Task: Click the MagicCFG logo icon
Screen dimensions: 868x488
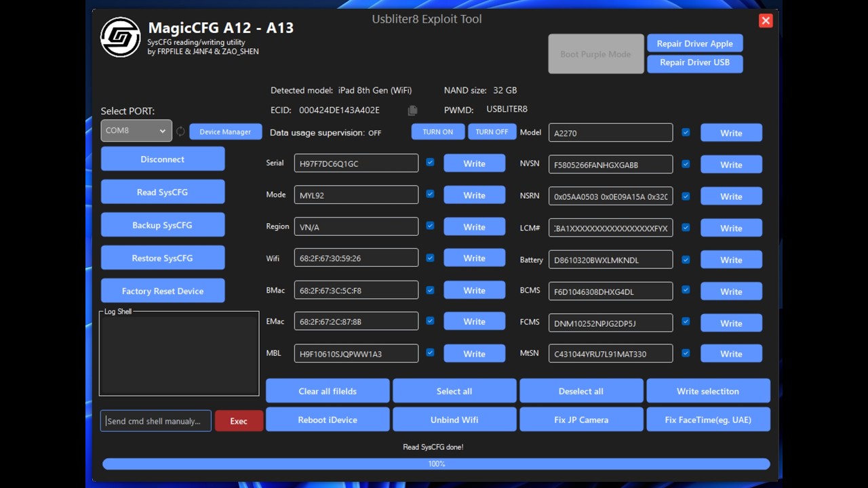Action: tap(120, 37)
